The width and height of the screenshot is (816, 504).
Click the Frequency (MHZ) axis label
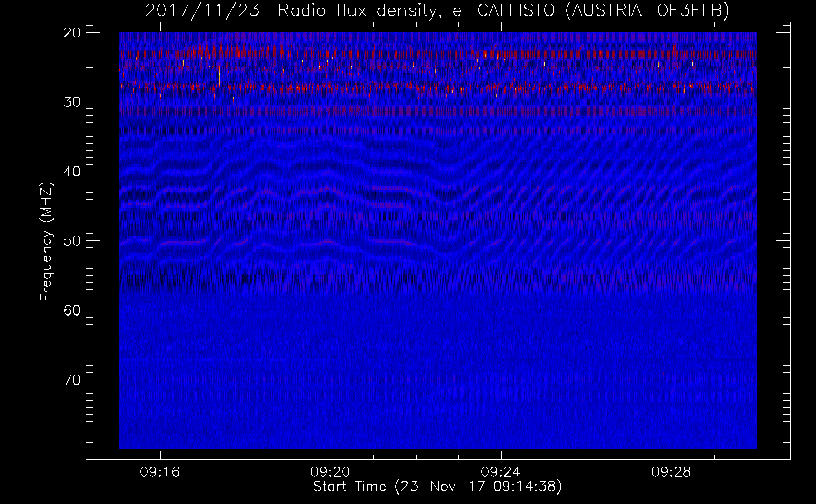(46, 242)
